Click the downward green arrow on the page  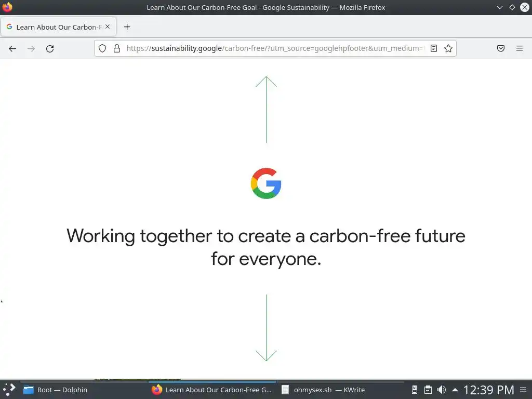pyautogui.click(x=266, y=328)
